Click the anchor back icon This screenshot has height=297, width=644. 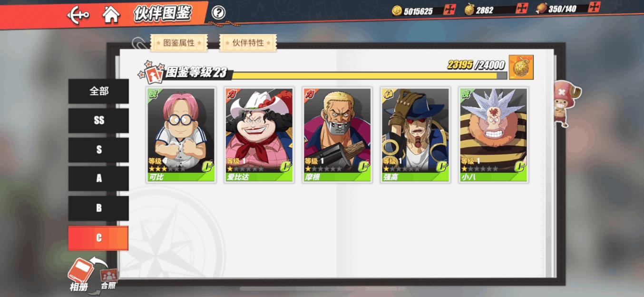click(78, 14)
